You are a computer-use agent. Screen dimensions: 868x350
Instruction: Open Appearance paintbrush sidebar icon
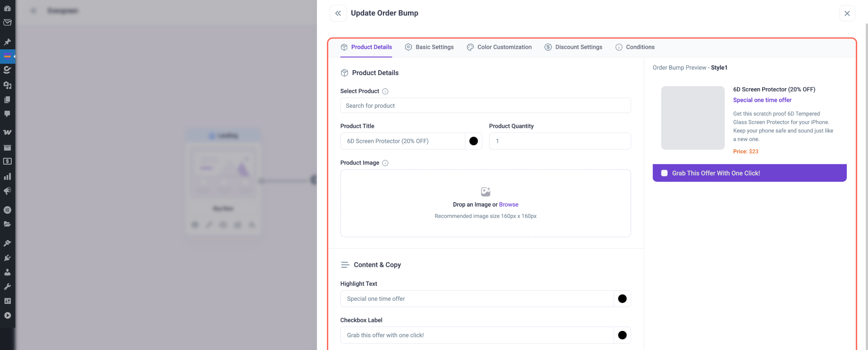point(7,243)
